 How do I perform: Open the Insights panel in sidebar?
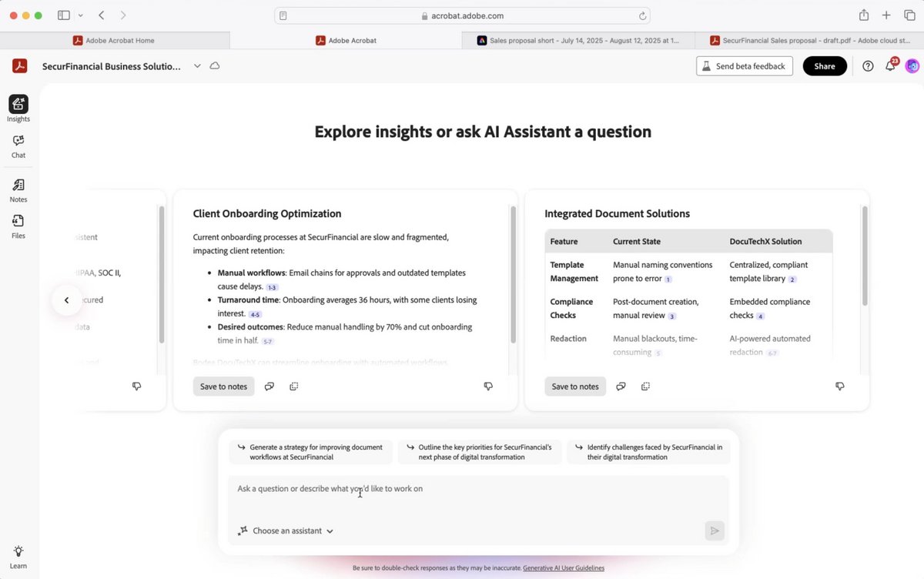point(18,109)
